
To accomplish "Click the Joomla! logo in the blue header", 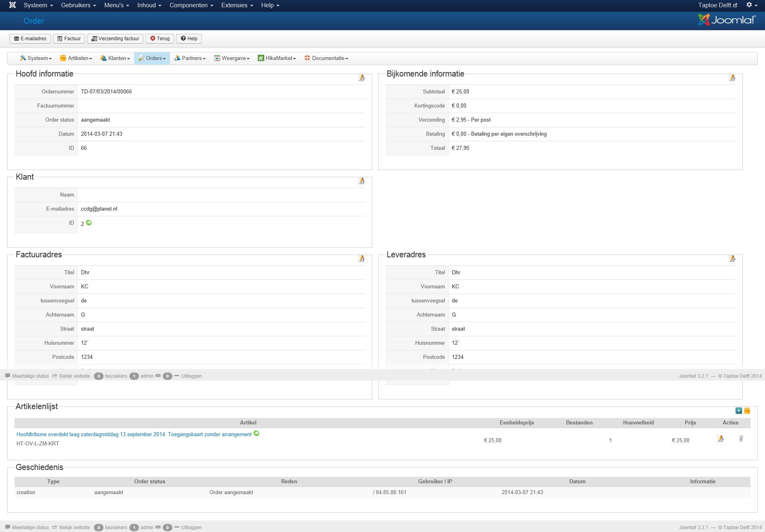I will pyautogui.click(x=727, y=20).
